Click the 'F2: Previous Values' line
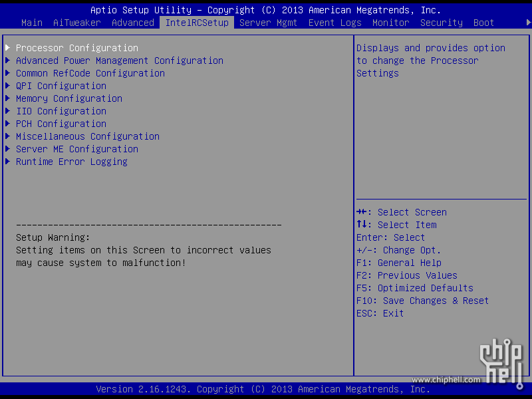This screenshot has height=399, width=532. (407, 275)
